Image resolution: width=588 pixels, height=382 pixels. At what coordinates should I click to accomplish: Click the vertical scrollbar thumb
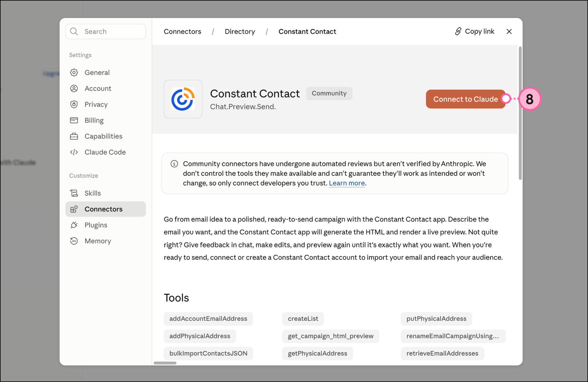pyautogui.click(x=520, y=113)
